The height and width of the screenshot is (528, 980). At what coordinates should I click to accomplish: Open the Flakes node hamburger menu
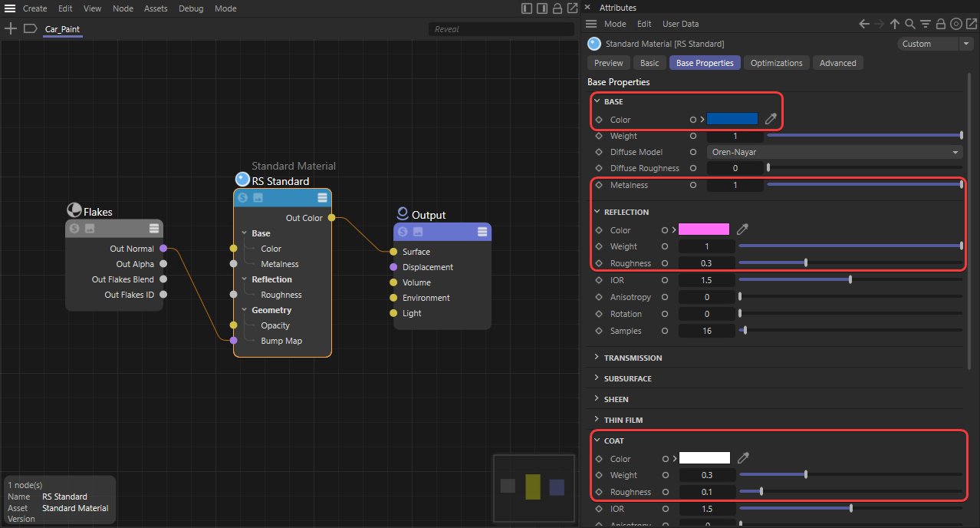[x=154, y=228]
